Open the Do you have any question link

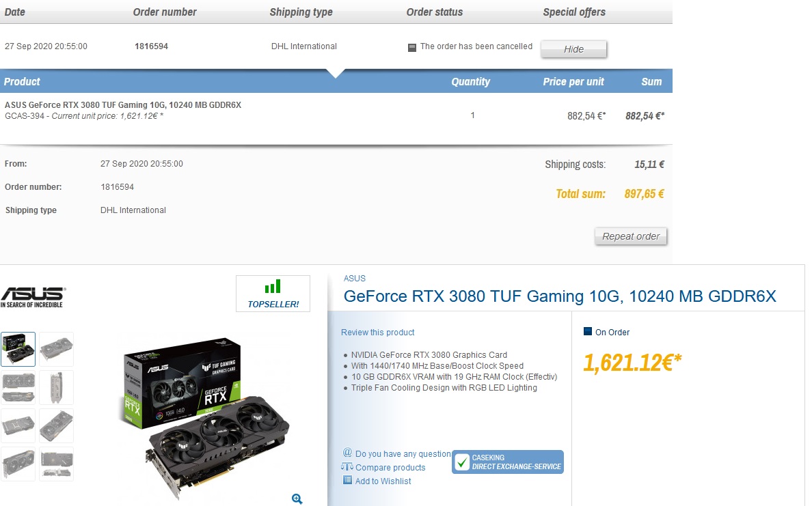click(403, 453)
